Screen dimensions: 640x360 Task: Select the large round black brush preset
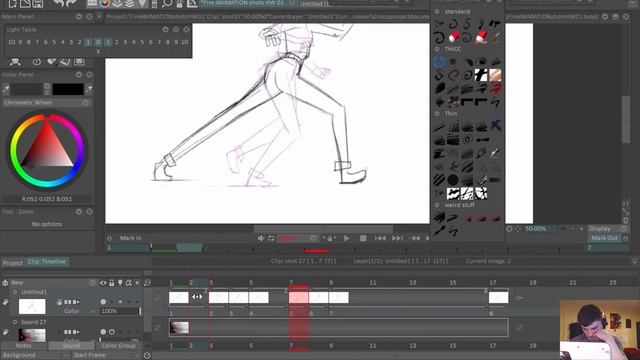(x=453, y=180)
